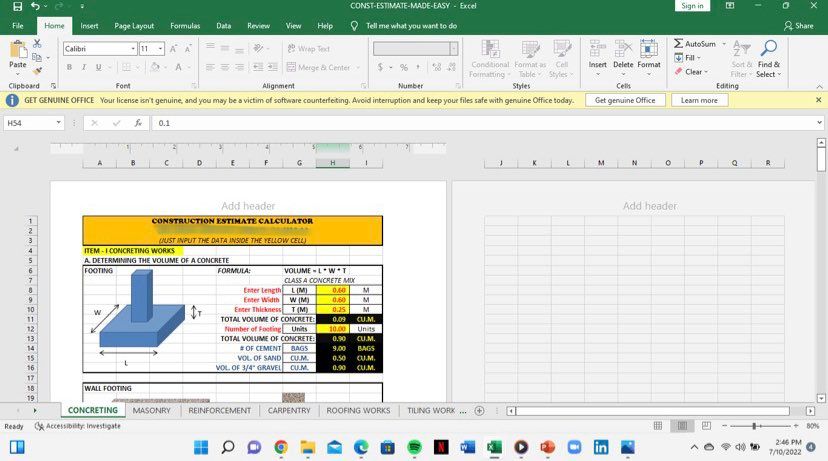Click the Comma Style icon
The image size is (828, 461).
click(x=418, y=67)
